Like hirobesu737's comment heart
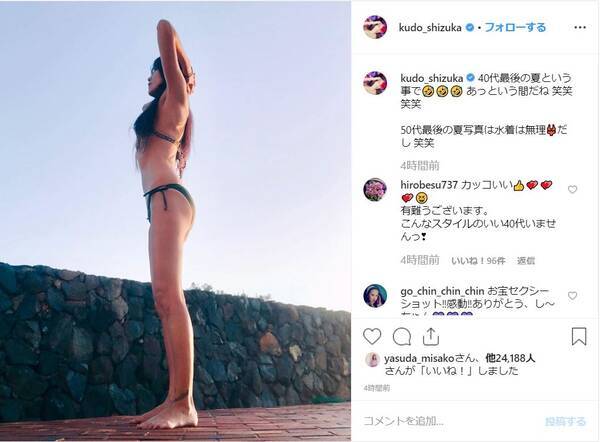 coord(572,189)
